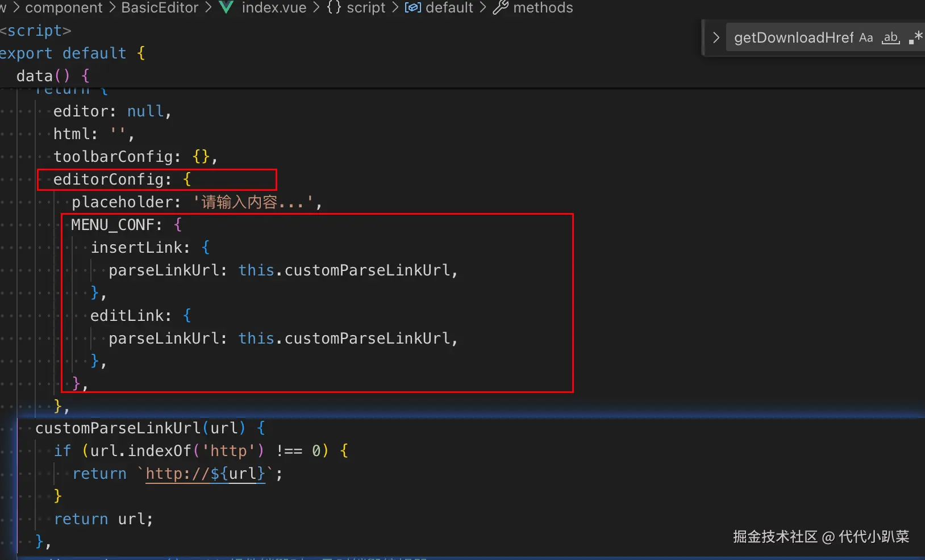This screenshot has height=560, width=925.
Task: Open the index.vue breadcrumb
Action: click(x=263, y=8)
